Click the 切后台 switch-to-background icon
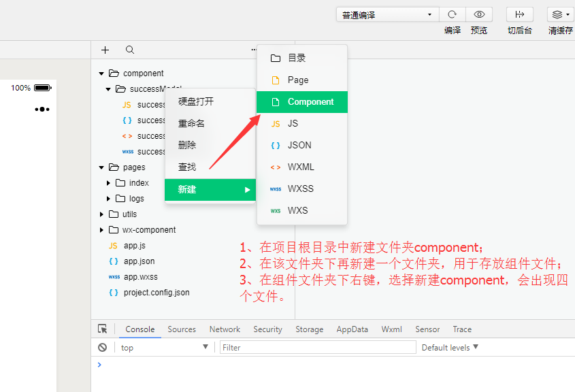Image resolution: width=575 pixels, height=392 pixels. tap(519, 14)
